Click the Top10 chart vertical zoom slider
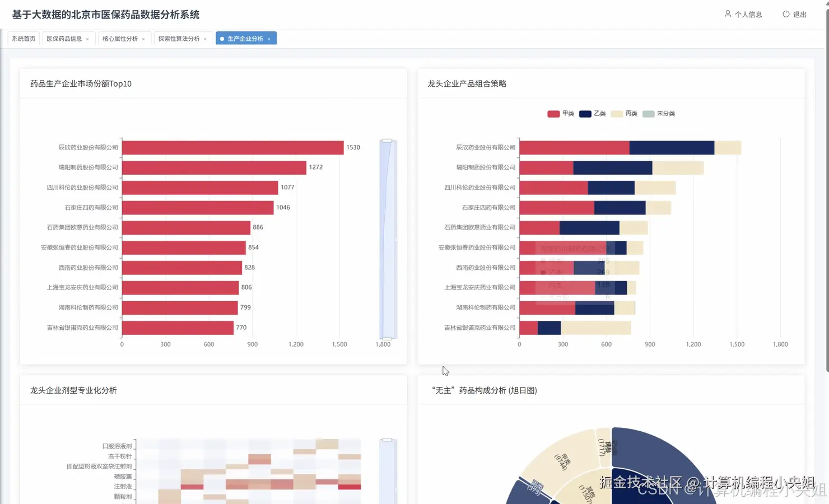Screen dimensions: 829x504 (388, 239)
